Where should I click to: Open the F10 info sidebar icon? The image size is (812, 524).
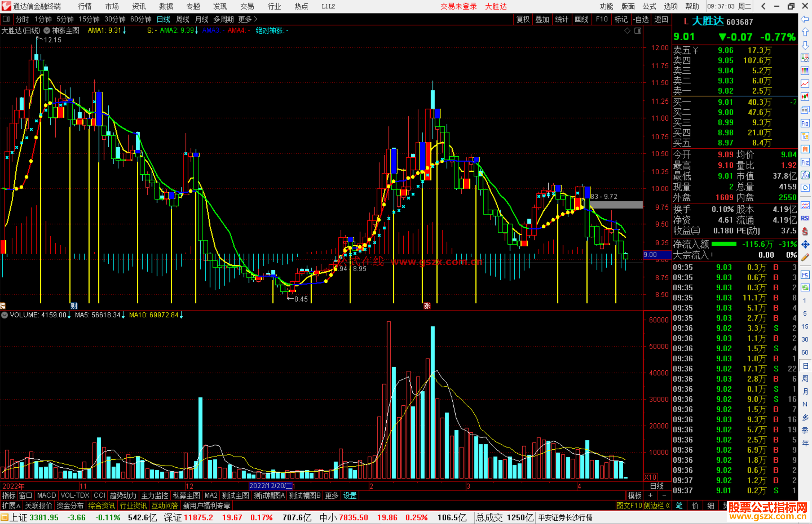(x=805, y=123)
